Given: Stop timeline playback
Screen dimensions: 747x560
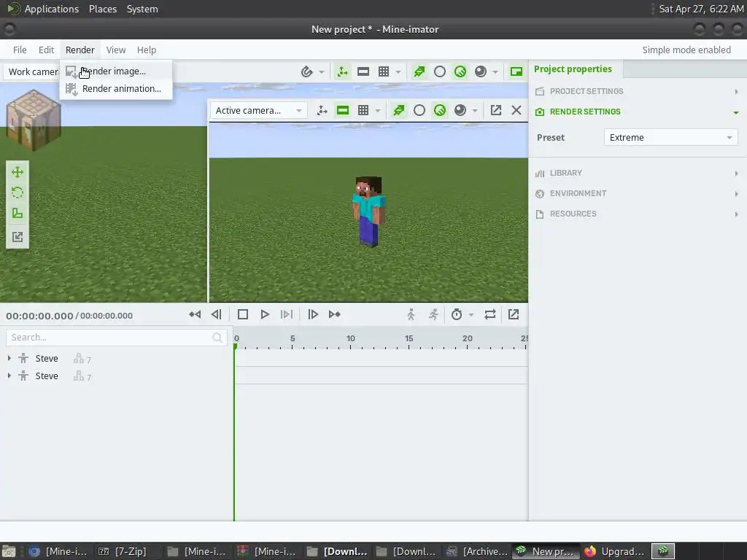Looking at the screenshot, I should tap(243, 314).
